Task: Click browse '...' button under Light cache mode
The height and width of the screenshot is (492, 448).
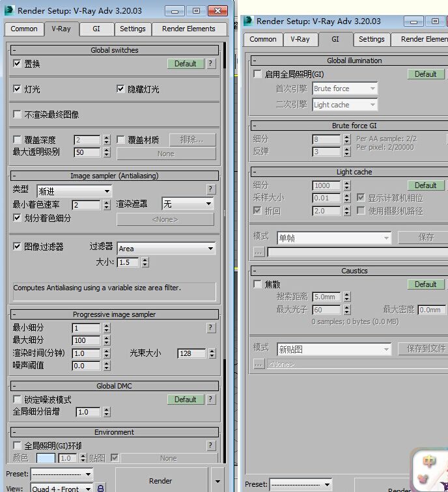Action: [259, 252]
